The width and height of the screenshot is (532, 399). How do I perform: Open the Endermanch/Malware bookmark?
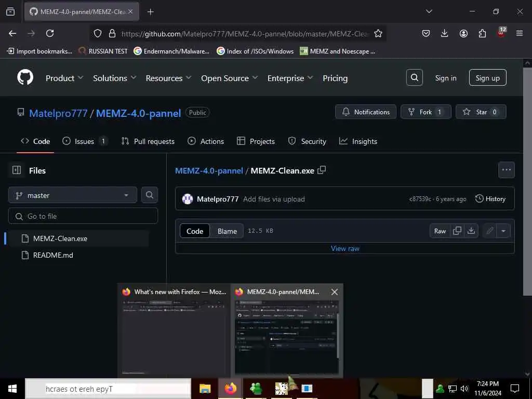tap(171, 51)
